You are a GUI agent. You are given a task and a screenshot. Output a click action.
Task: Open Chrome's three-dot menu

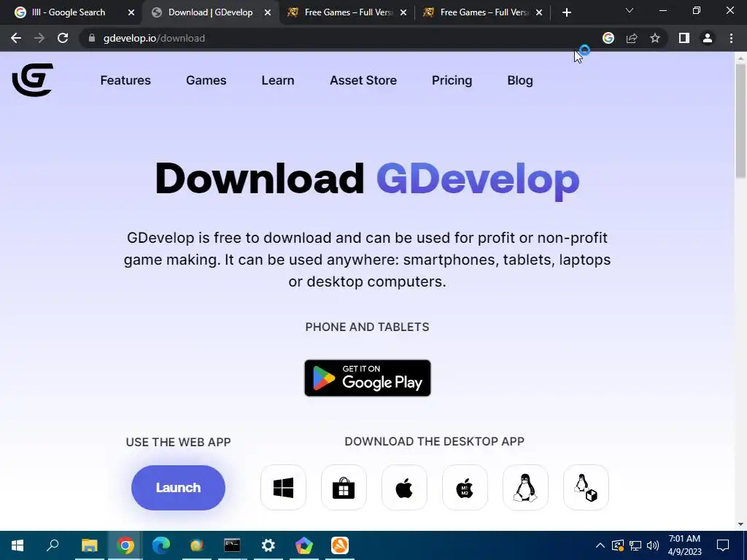tap(731, 38)
